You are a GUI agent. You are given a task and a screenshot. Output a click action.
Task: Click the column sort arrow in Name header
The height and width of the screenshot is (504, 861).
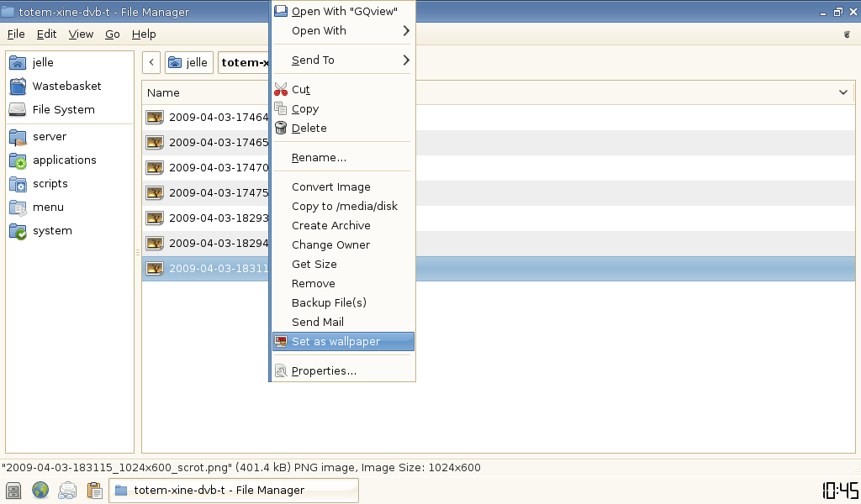(843, 92)
